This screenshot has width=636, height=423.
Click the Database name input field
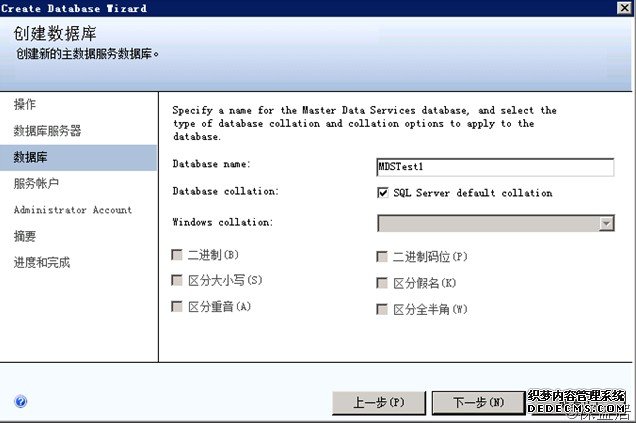click(494, 167)
